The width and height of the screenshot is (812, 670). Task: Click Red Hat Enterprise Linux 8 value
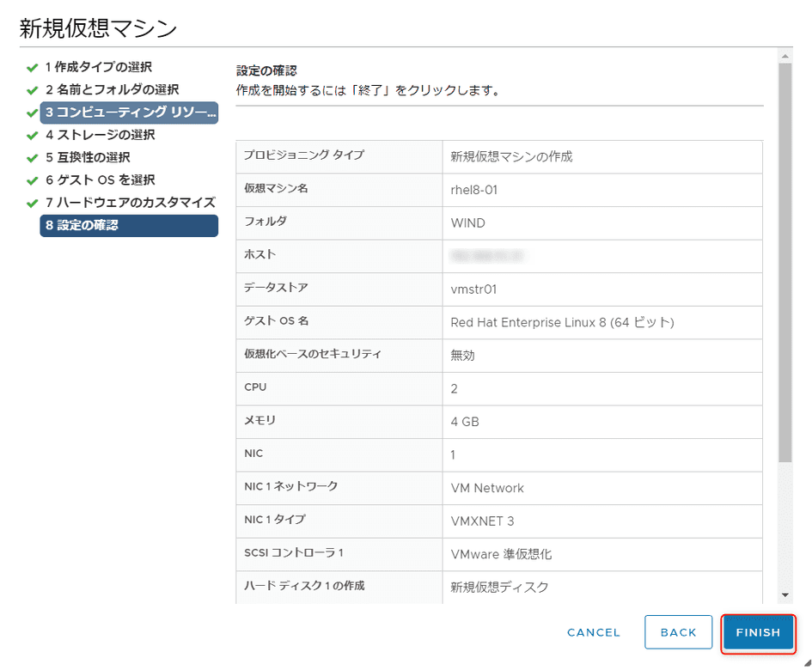click(x=563, y=323)
